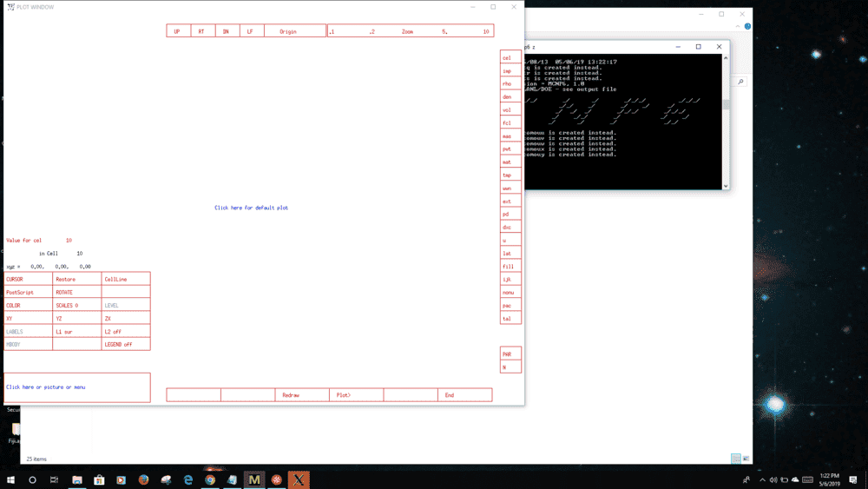Pan the plot down with DN

pyautogui.click(x=227, y=31)
